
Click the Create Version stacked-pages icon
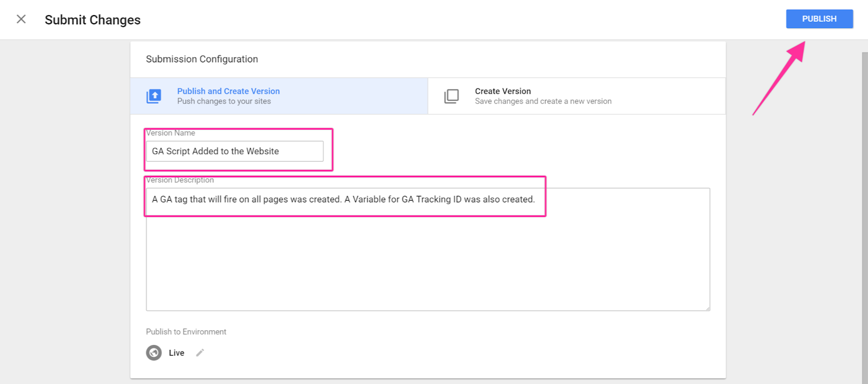(x=451, y=96)
